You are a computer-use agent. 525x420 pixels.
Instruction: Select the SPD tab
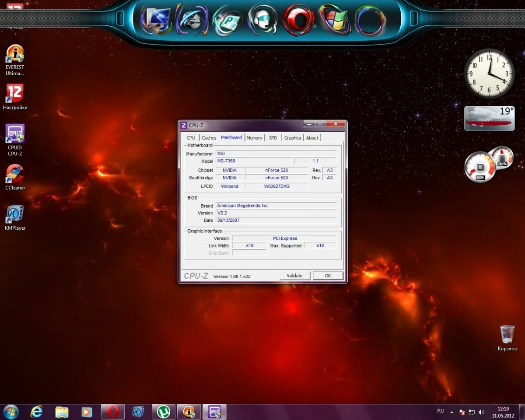(x=273, y=138)
